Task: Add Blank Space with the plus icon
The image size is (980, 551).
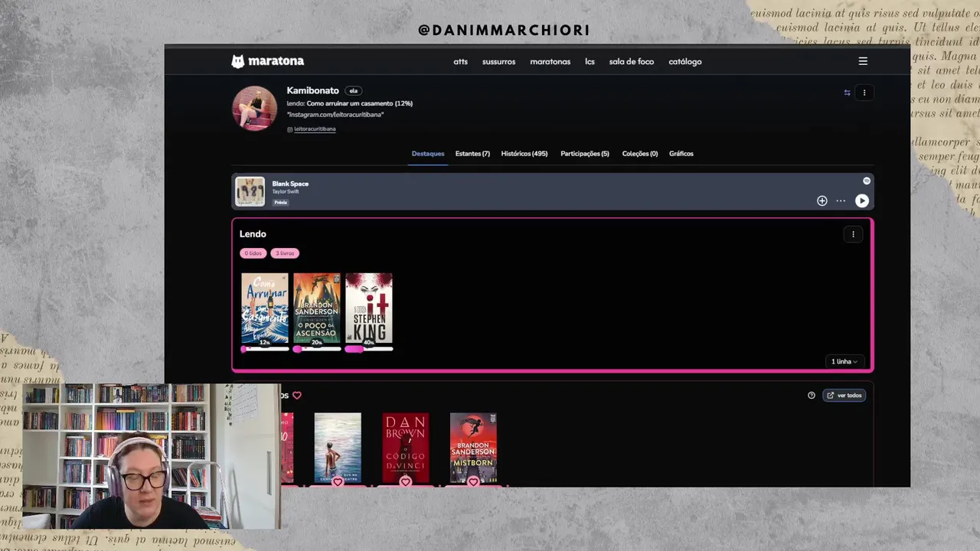Action: pyautogui.click(x=822, y=201)
